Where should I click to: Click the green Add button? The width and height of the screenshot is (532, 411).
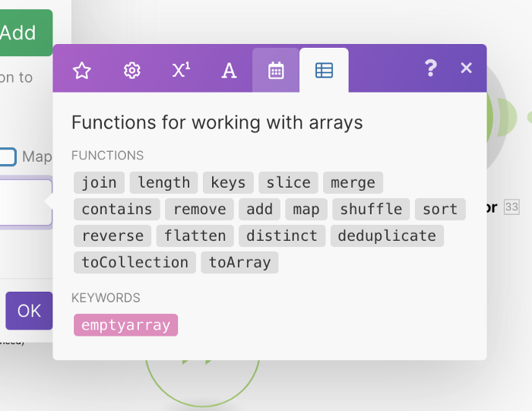(26, 33)
